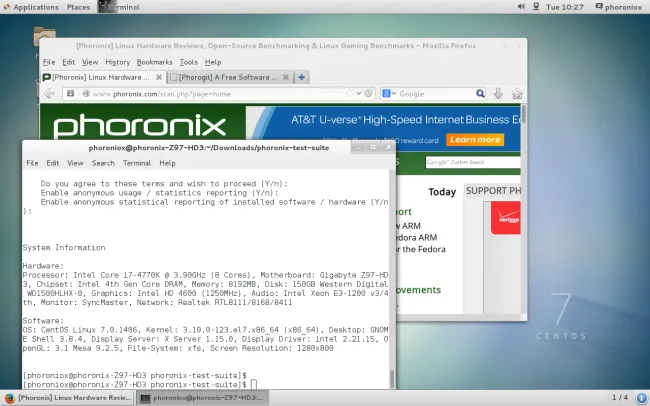Click the volume icon in top panel

click(x=521, y=7)
